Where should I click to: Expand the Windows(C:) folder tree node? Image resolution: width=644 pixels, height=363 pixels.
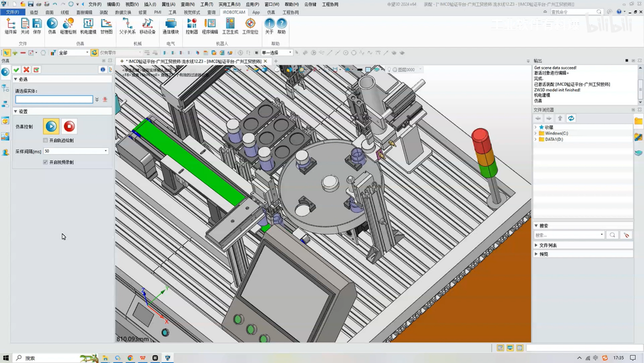[x=536, y=133]
